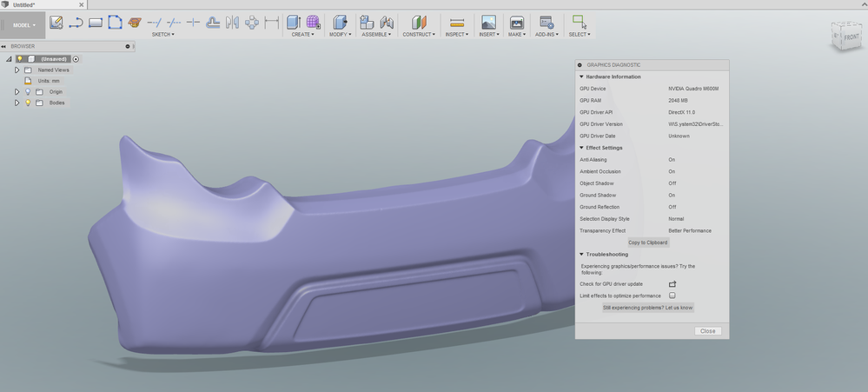Image resolution: width=868 pixels, height=392 pixels.
Task: Collapse the Hardware Information section
Action: [581, 77]
